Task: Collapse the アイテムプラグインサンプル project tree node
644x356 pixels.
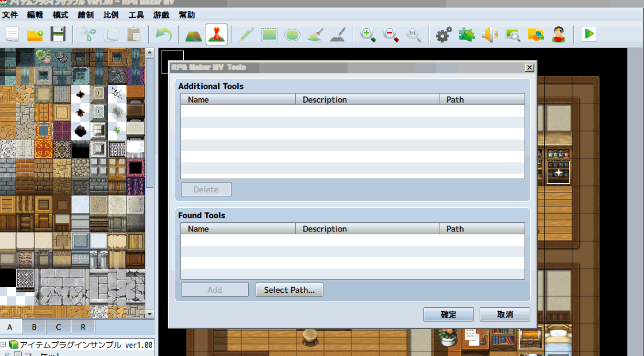Action: click(3, 345)
